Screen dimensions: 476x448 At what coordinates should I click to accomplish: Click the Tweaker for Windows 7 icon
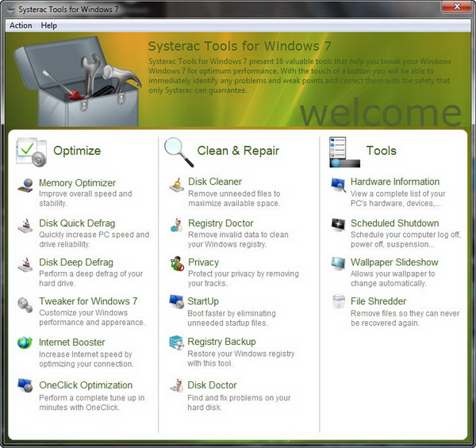25,304
